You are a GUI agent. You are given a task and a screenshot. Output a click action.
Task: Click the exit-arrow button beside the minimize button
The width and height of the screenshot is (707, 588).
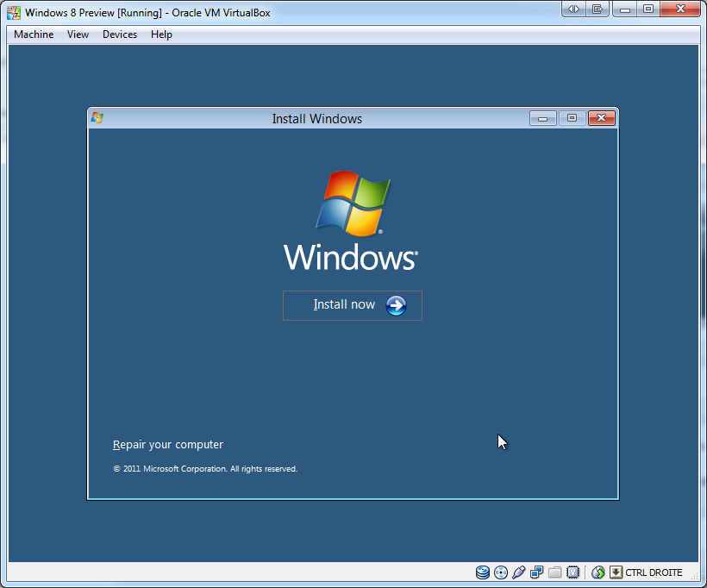597,9
